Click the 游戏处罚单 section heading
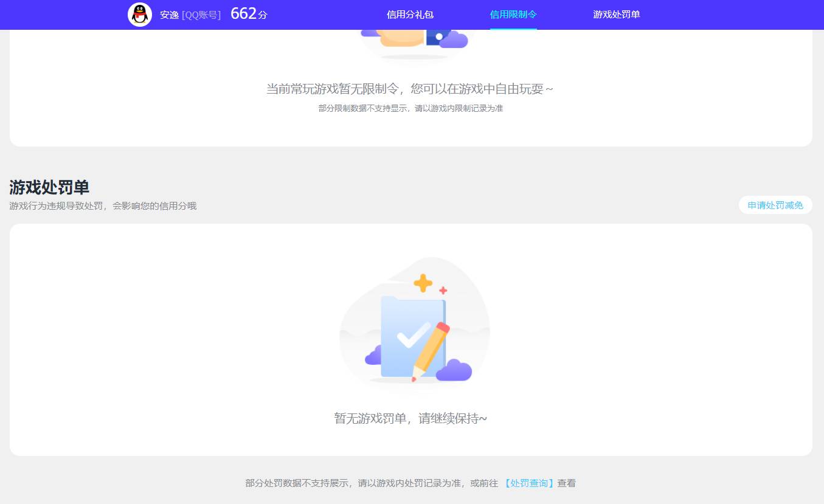This screenshot has width=824, height=504. tap(49, 187)
